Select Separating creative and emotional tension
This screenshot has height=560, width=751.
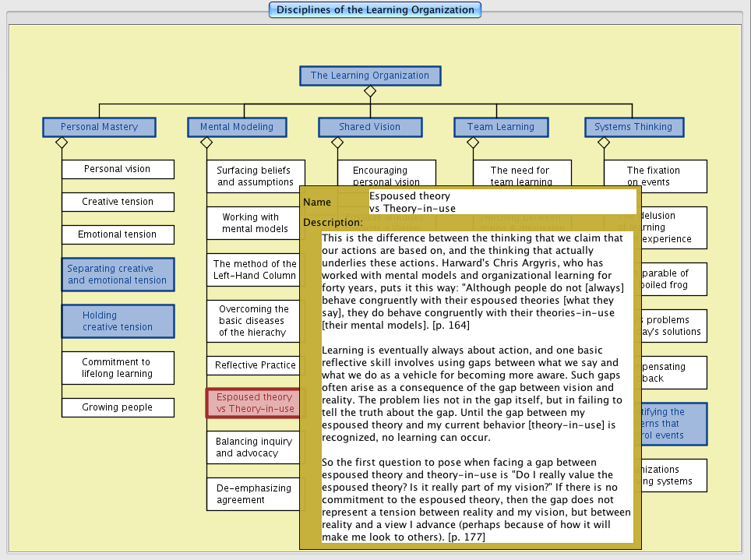click(x=118, y=274)
